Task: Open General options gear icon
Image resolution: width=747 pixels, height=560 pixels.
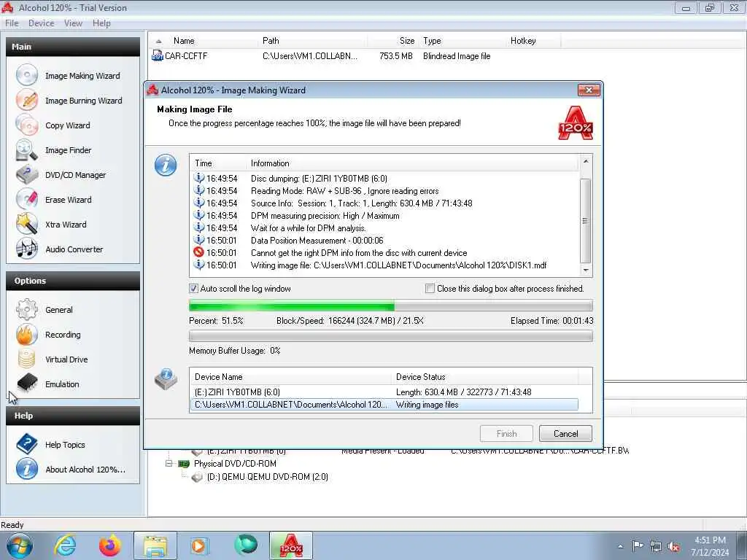Action: [x=27, y=309]
